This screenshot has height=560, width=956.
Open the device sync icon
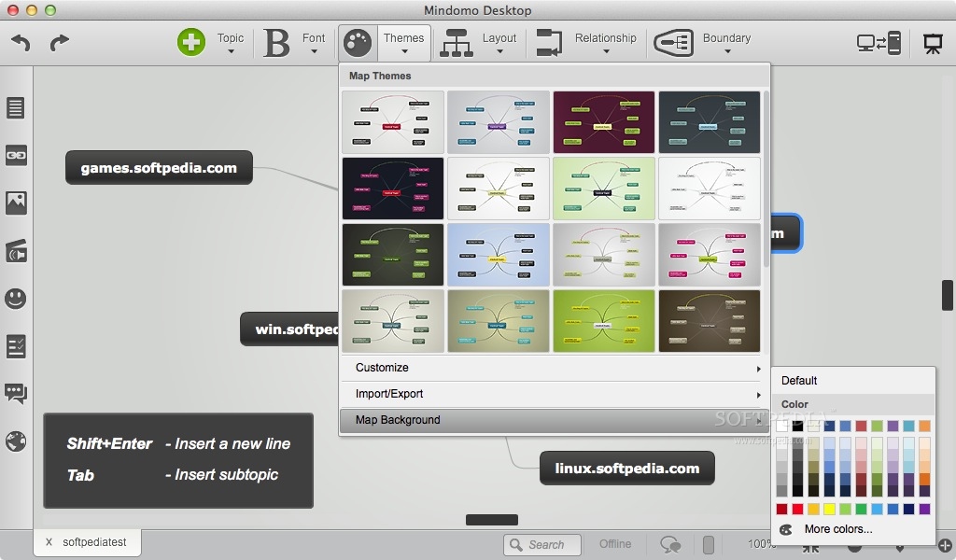[879, 43]
